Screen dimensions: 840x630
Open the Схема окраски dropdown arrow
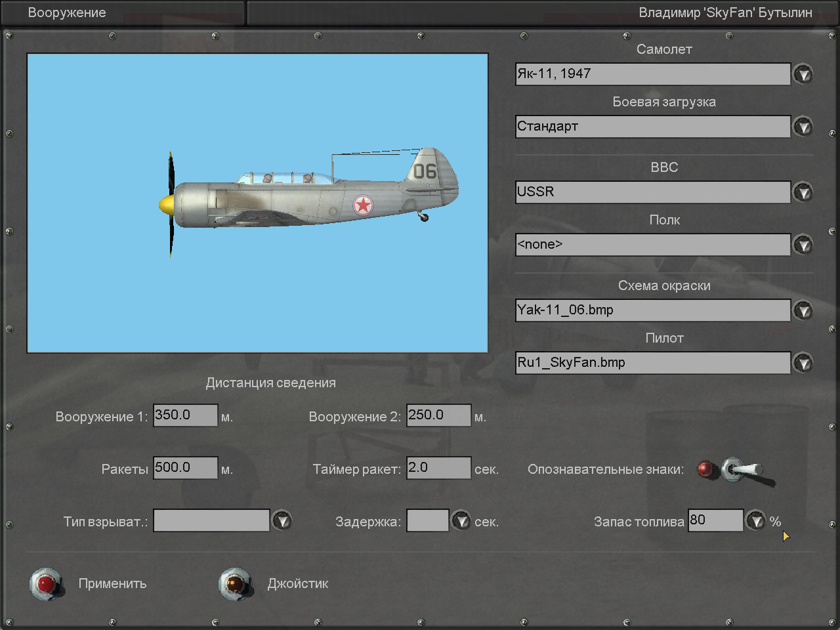point(803,310)
